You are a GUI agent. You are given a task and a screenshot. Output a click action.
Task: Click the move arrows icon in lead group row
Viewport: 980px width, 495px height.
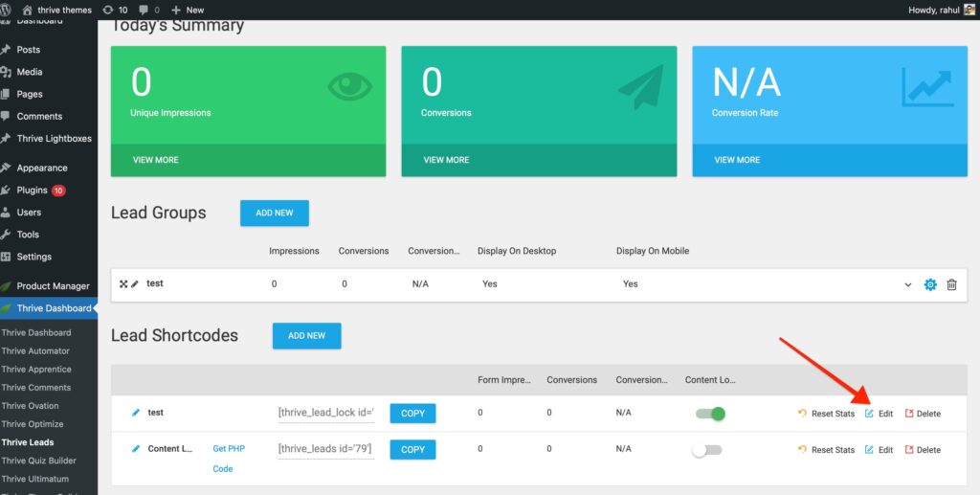pos(123,283)
